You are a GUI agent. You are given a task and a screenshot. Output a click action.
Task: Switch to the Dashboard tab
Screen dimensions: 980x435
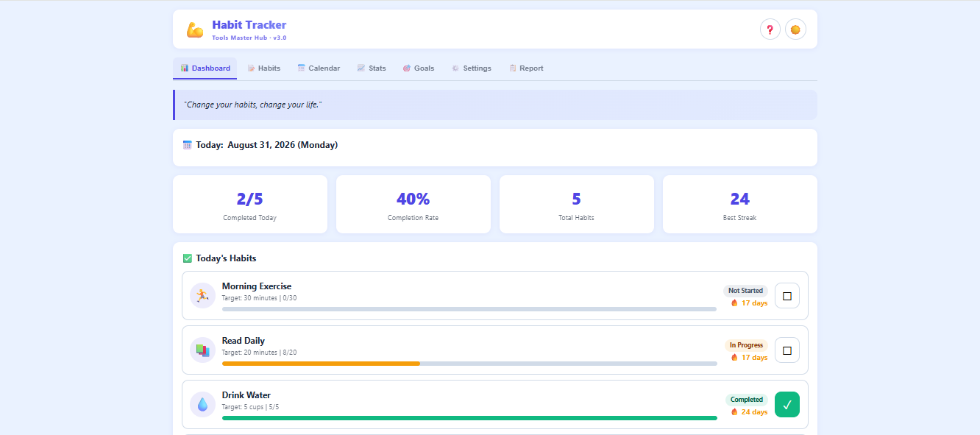205,68
